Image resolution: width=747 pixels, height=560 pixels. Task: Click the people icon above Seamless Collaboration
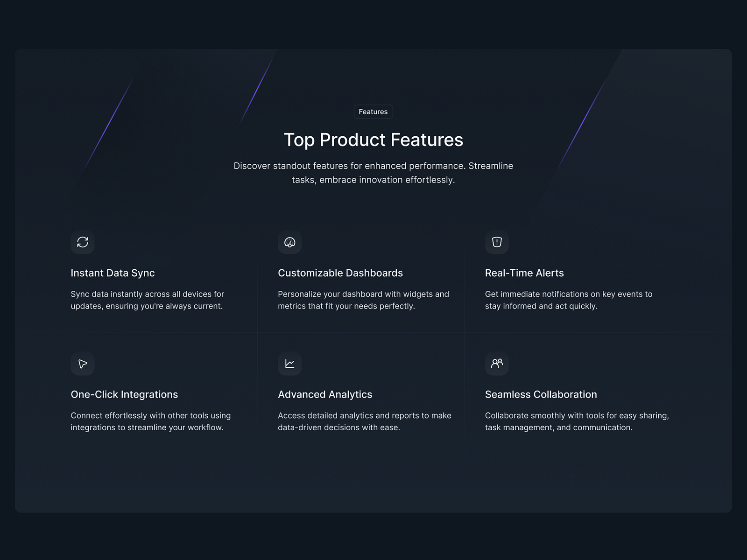click(x=496, y=364)
